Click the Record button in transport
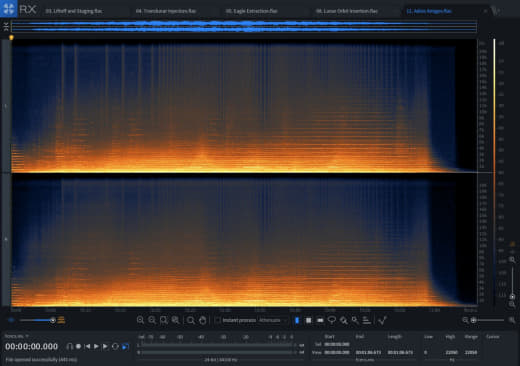The image size is (520, 366). pyautogui.click(x=78, y=347)
